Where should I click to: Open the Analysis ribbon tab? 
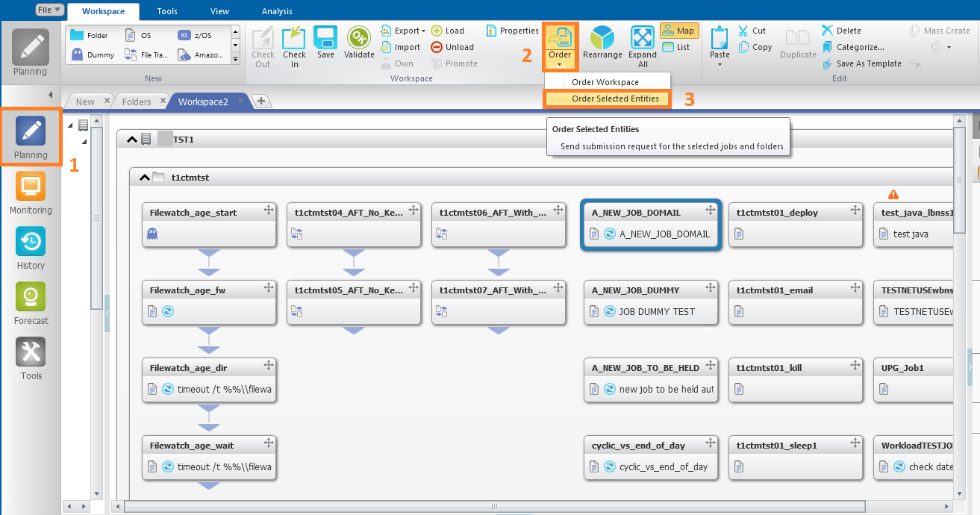[x=277, y=11]
